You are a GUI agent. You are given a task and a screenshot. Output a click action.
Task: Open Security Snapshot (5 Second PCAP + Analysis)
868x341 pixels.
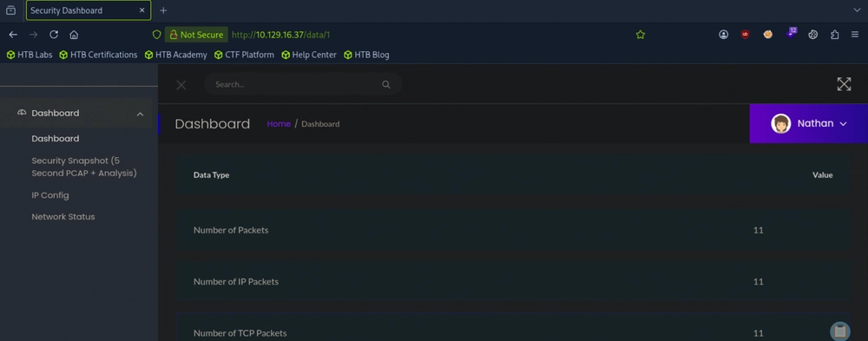point(84,167)
